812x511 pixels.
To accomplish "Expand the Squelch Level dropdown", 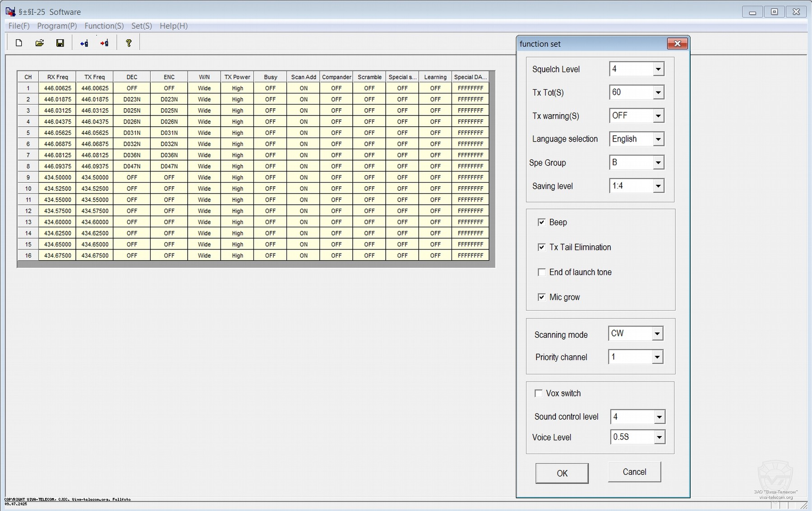I will [x=658, y=69].
